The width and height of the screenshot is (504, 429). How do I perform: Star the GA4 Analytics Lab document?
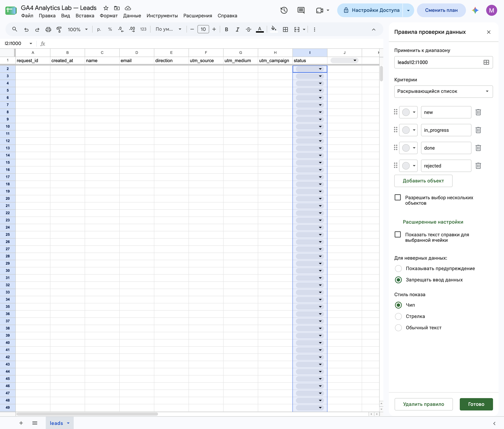click(106, 8)
